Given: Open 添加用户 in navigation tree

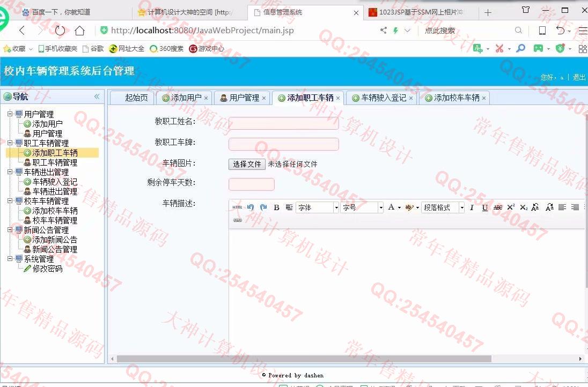Looking at the screenshot, I should tap(47, 124).
